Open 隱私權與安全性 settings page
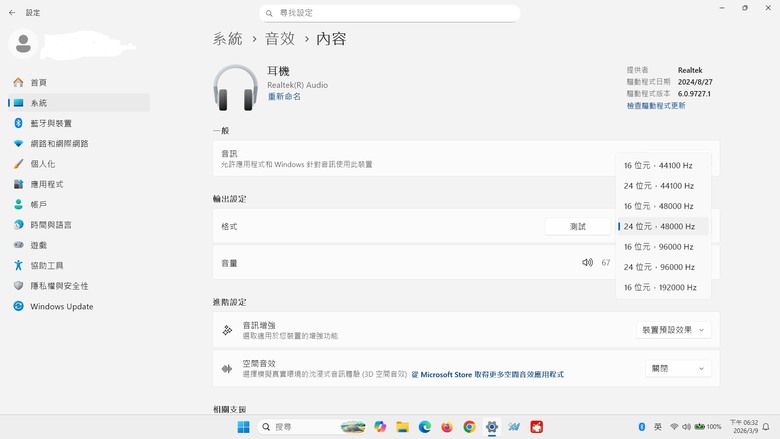 (x=80, y=286)
